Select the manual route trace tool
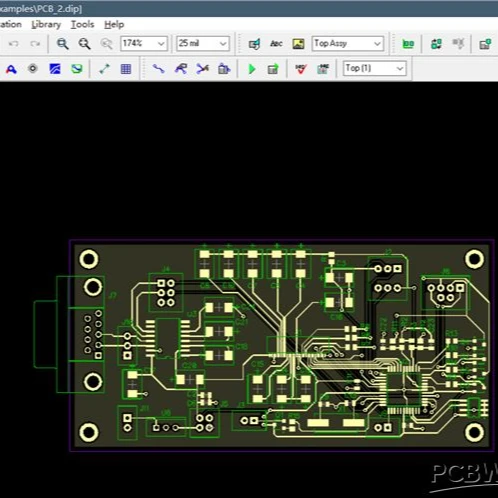498x498 pixels. click(158, 69)
